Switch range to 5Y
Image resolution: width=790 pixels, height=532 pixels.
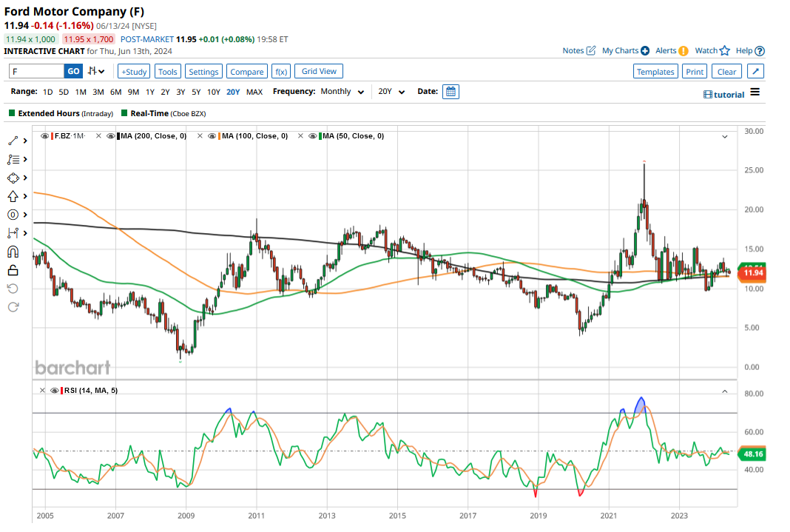coord(196,92)
